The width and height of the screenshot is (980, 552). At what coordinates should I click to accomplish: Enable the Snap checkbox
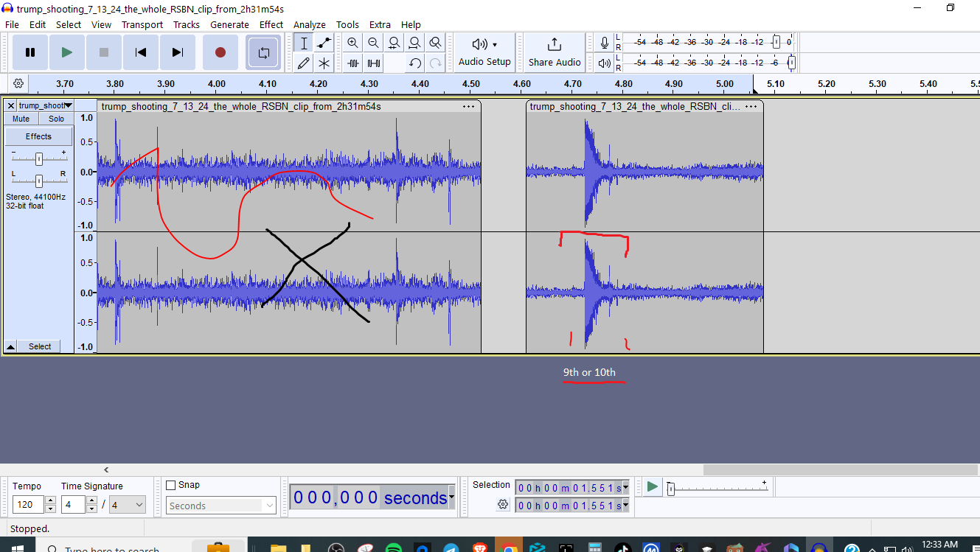(171, 485)
